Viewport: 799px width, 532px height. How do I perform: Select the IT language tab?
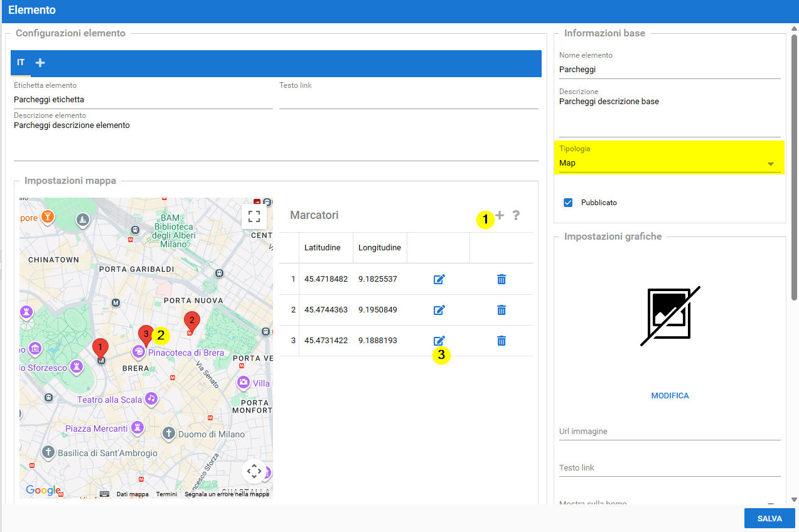21,63
